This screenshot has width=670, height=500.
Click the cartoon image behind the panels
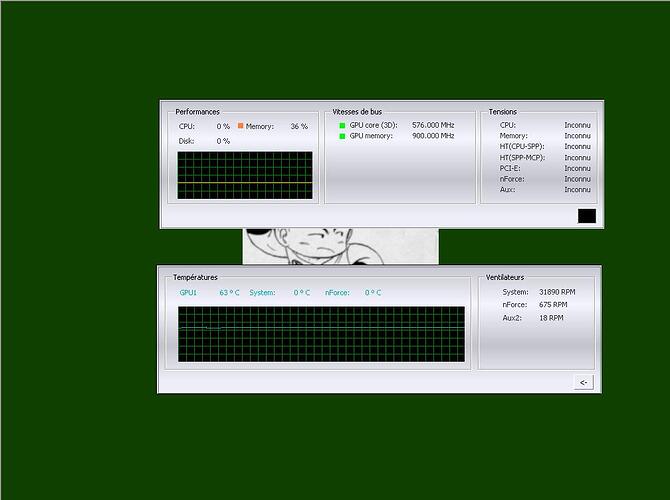[x=340, y=246]
